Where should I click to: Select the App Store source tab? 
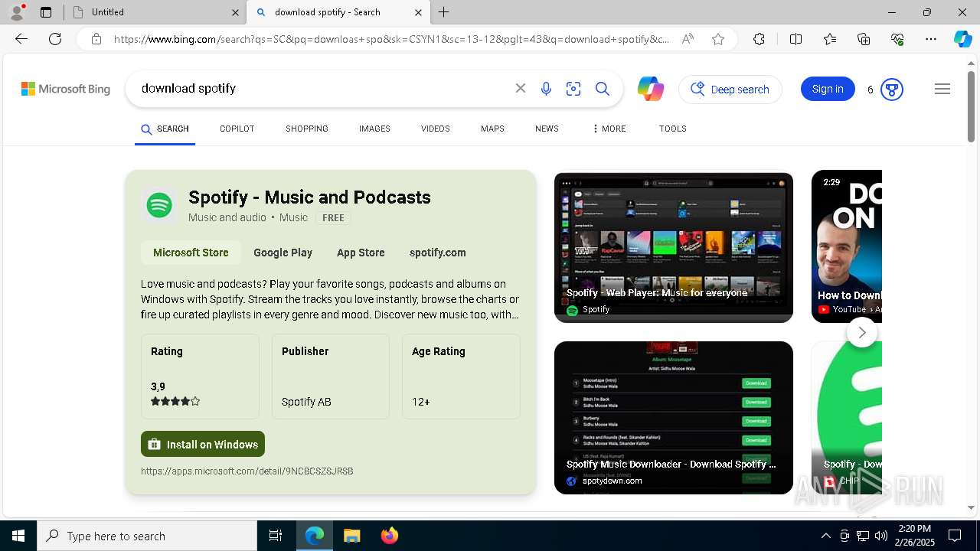point(361,253)
